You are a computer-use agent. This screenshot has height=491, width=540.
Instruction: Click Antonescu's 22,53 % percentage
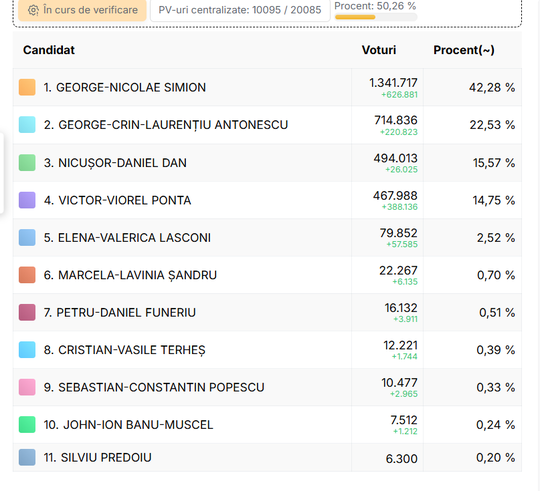coord(492,125)
